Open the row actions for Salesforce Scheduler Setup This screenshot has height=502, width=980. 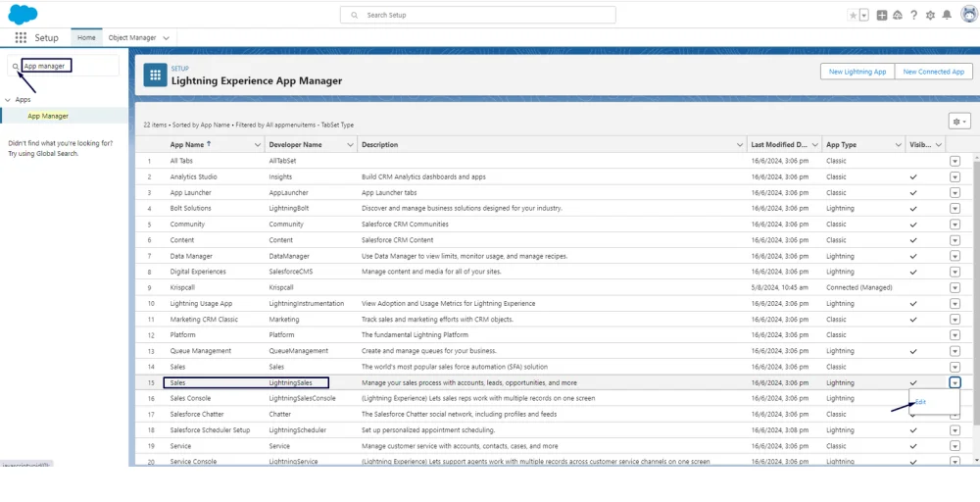tap(955, 430)
